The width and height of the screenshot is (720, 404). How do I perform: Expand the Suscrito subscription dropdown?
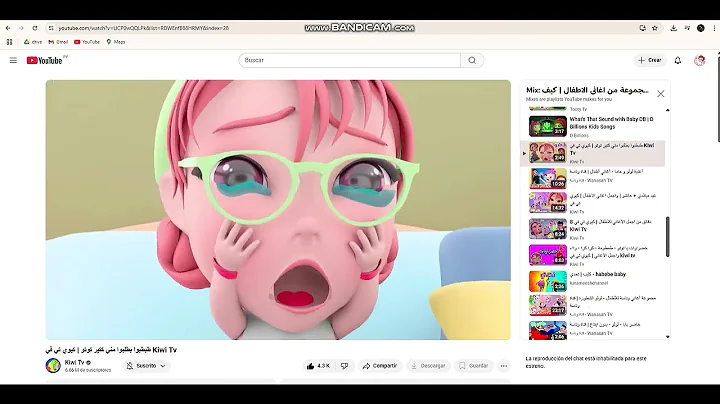(x=146, y=366)
